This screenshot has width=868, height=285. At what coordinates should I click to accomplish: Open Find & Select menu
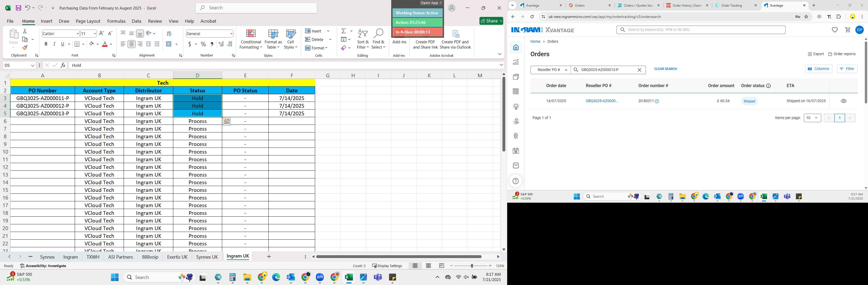pyautogui.click(x=379, y=39)
